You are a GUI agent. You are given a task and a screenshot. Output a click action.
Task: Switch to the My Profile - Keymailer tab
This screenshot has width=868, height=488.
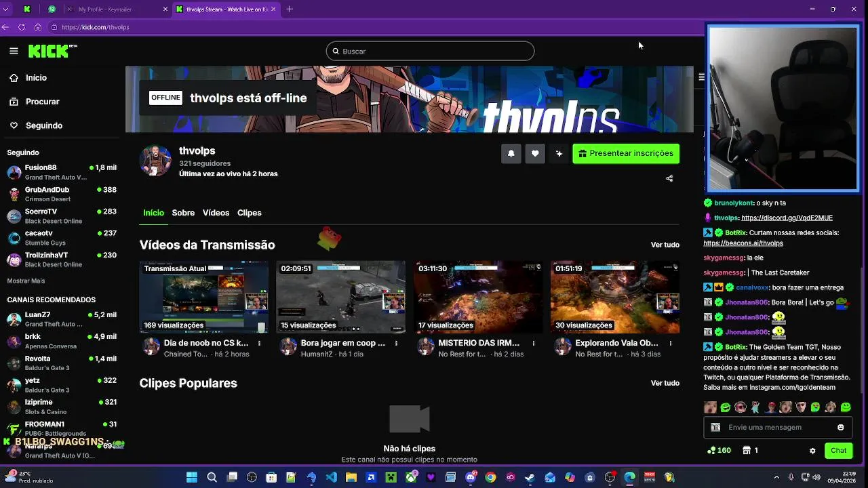117,9
